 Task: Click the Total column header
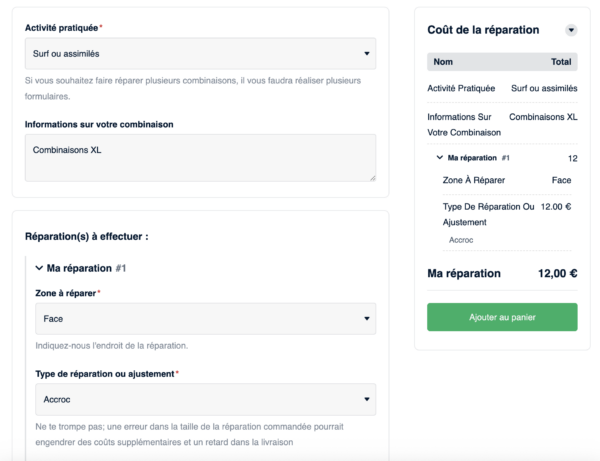point(560,62)
